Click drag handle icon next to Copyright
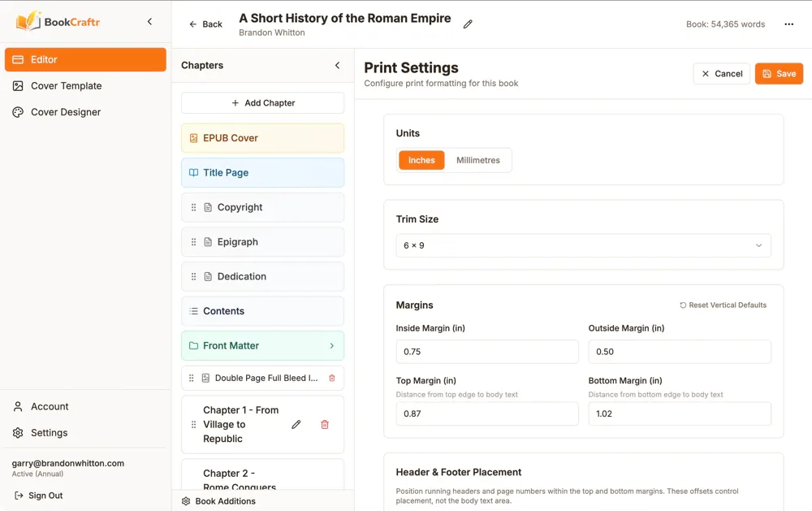 click(x=194, y=207)
